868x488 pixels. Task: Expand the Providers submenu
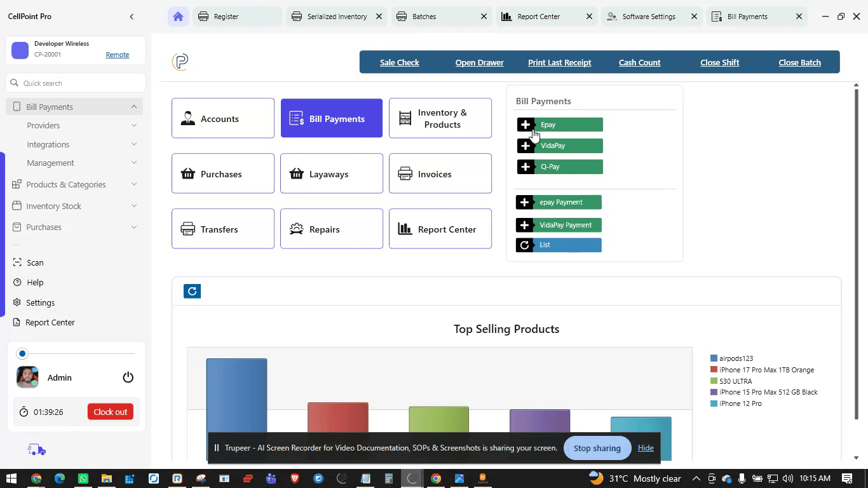pyautogui.click(x=134, y=126)
